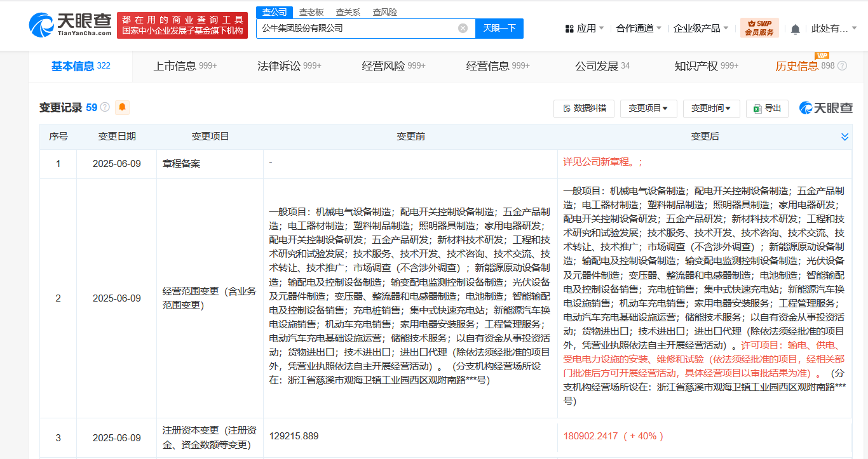This screenshot has width=868, height=459.
Task: Click company name search input field
Action: click(x=356, y=28)
